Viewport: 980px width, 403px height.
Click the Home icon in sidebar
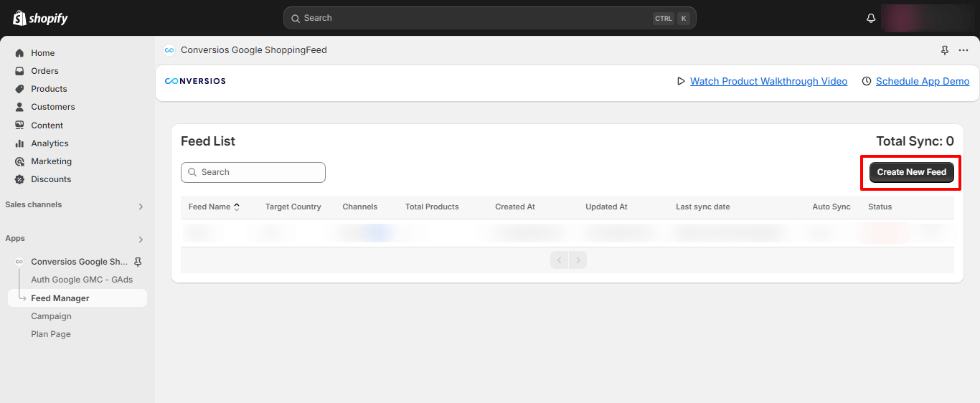point(19,53)
